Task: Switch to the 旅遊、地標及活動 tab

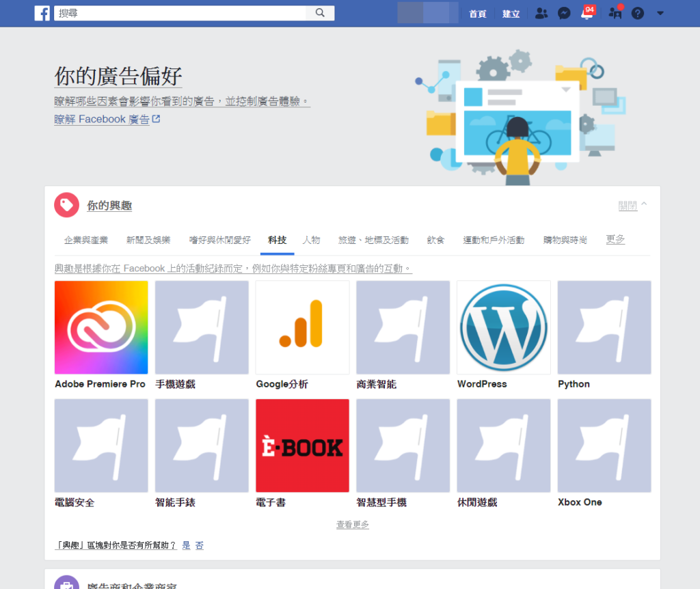Action: 373,240
